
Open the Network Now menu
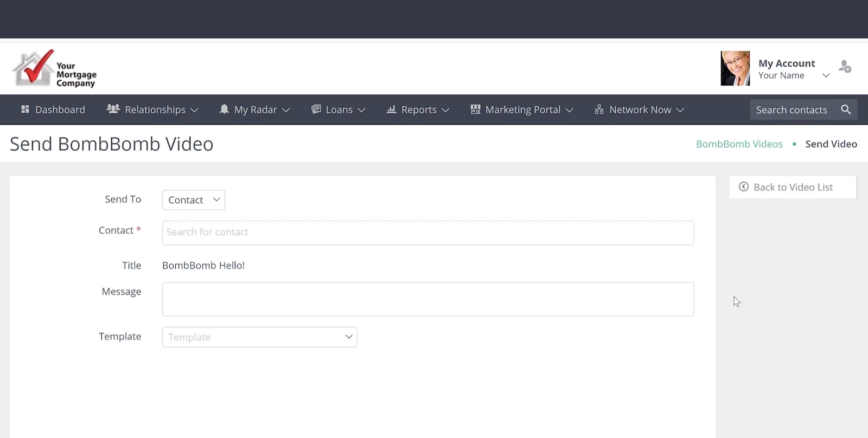639,110
